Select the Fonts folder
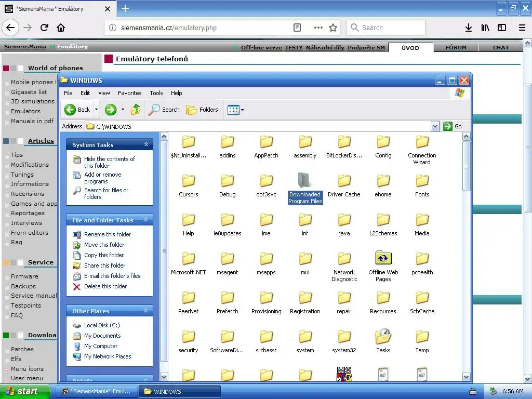 tap(422, 185)
